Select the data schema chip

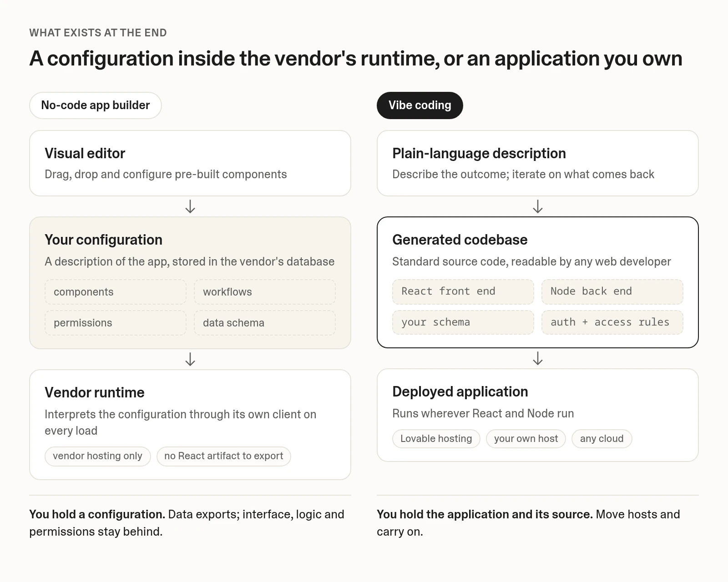(265, 323)
